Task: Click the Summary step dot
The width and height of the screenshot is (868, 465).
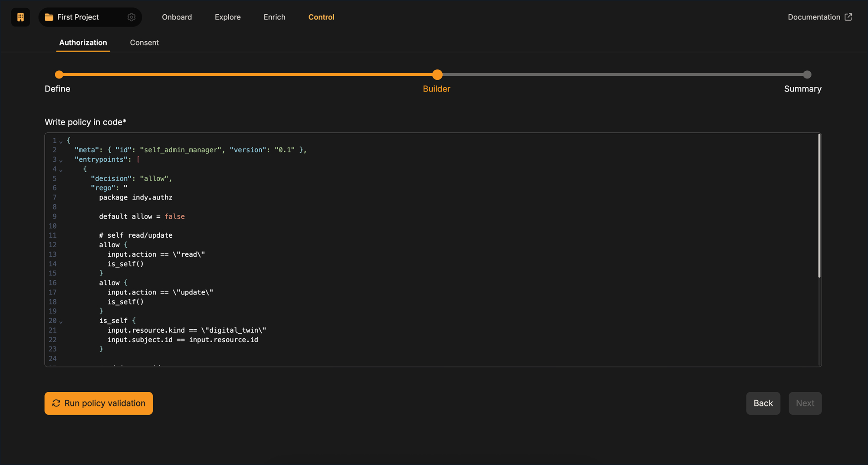Action: click(807, 75)
